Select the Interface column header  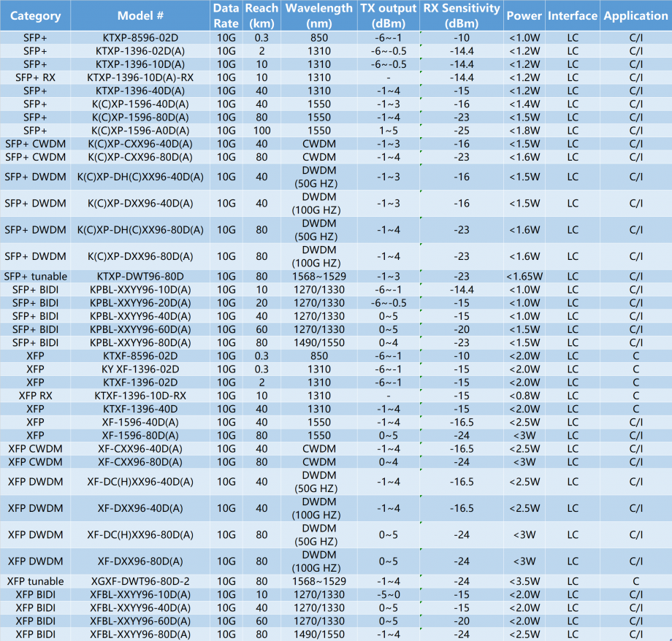point(572,15)
